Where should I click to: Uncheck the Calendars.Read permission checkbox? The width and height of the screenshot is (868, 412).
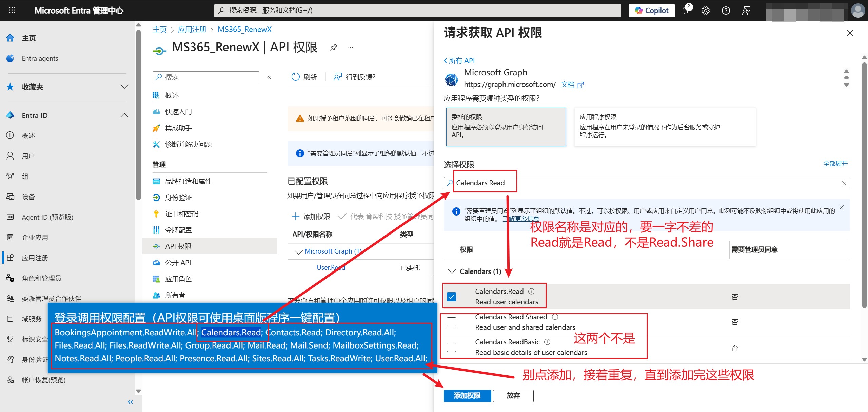coord(452,297)
